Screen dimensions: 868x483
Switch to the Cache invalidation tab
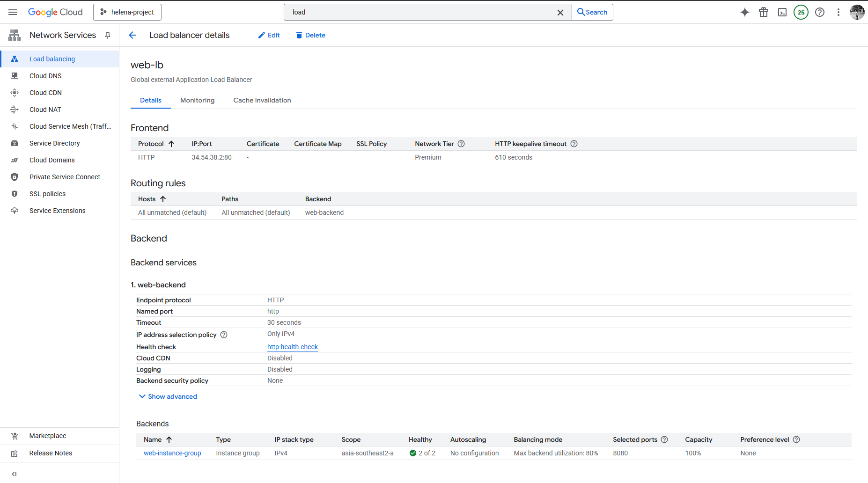262,100
